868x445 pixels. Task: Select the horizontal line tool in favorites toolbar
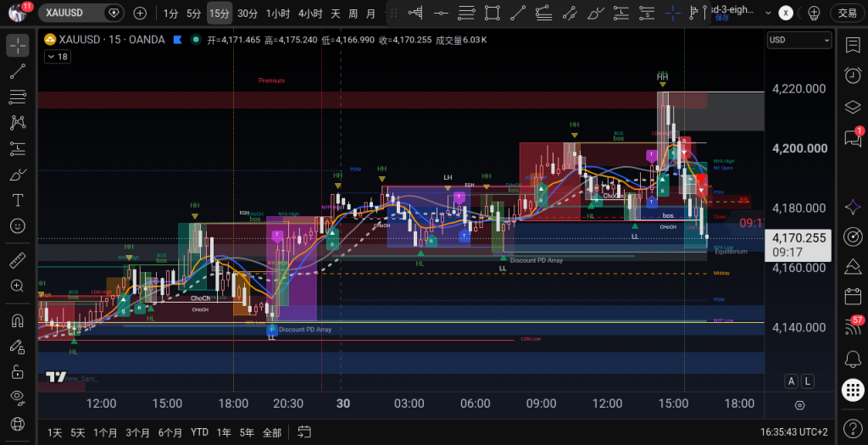(x=441, y=13)
